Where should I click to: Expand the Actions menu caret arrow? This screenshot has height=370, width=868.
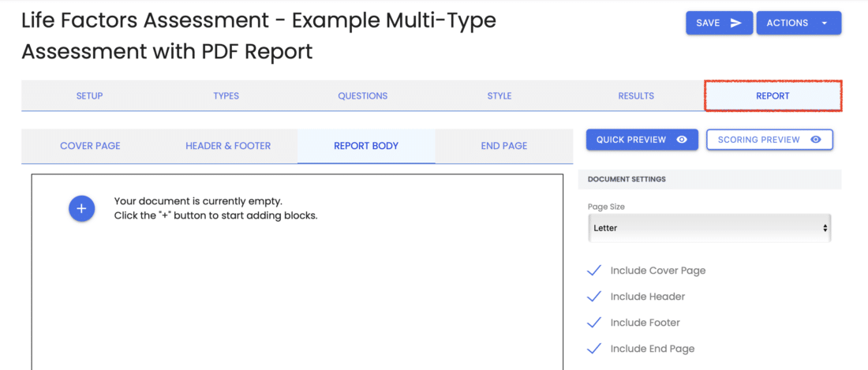tap(825, 23)
